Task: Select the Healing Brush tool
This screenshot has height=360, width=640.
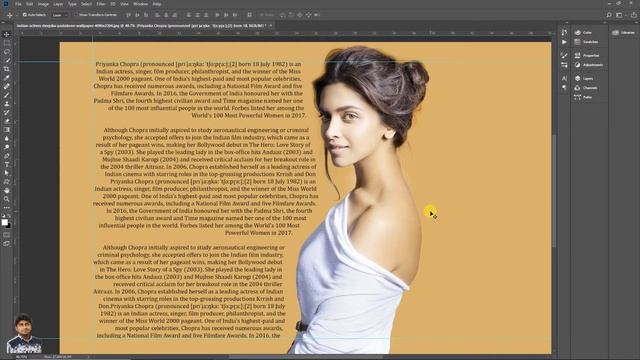Action: coord(7,87)
